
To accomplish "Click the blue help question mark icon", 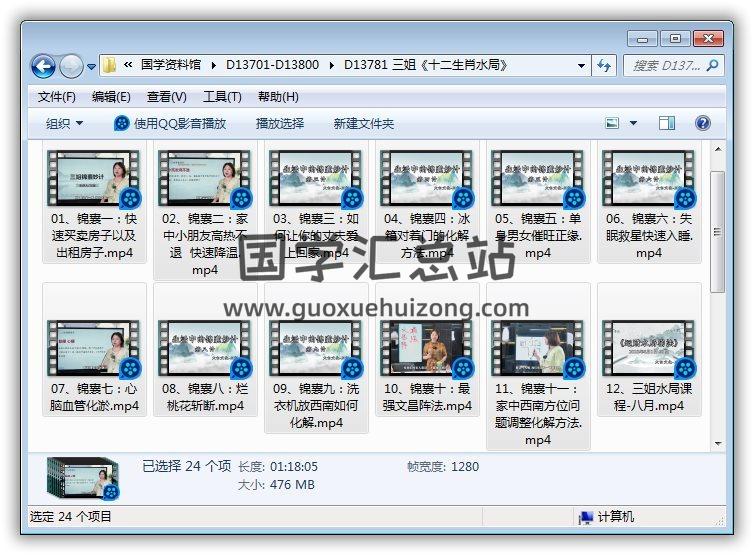I will pos(703,123).
